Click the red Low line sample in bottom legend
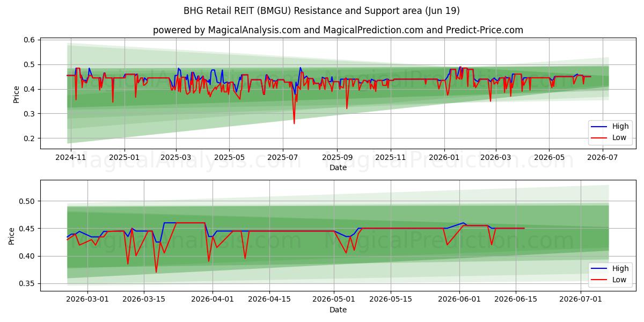The height and width of the screenshot is (322, 644). (599, 280)
